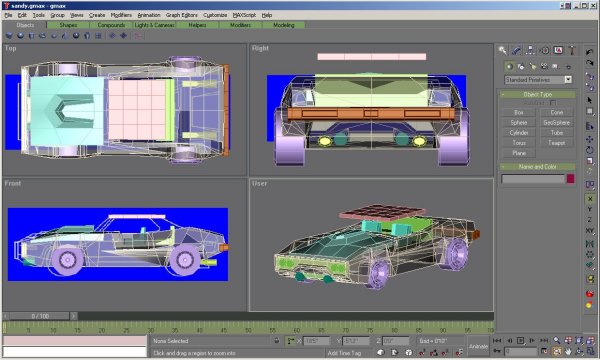Viewport: 600px width, 360px height.
Task: Click the Undo arrow icon
Action: click(590, 52)
